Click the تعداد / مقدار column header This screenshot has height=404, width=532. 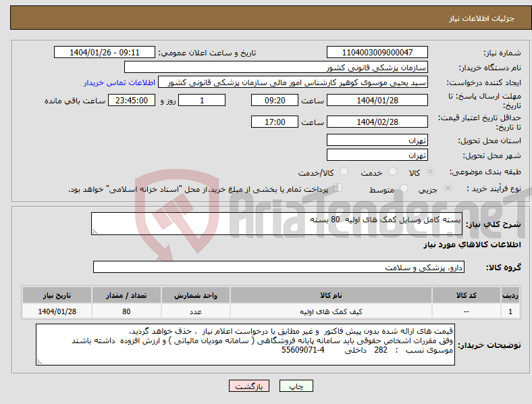(126, 295)
